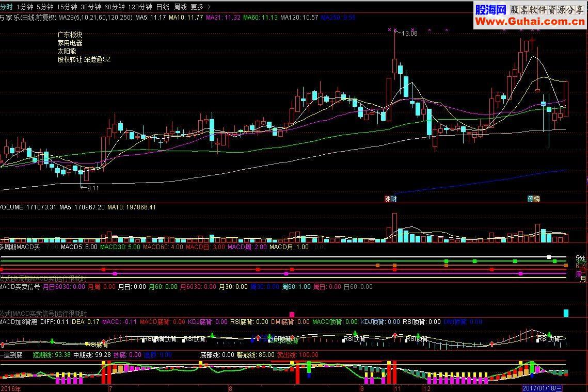This screenshot has height=392, width=588.
Task: Switch to the 日线 daily chart tab
Action: pos(163,7)
